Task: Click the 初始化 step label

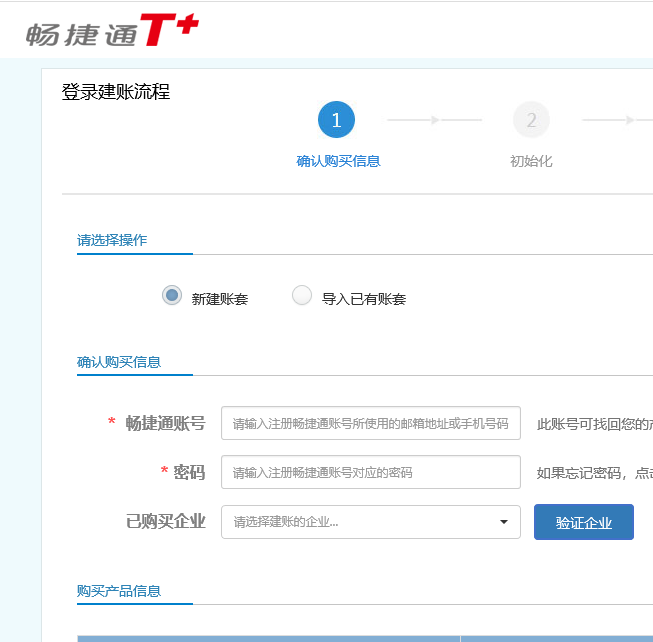Action: pos(531,161)
